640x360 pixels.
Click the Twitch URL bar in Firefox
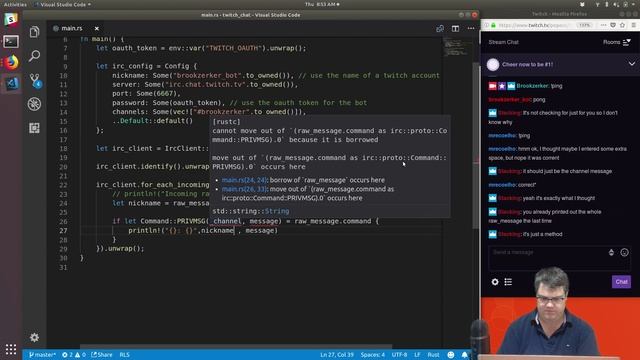[533, 25]
